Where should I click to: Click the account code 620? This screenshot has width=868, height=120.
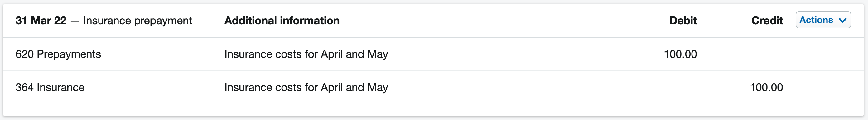coord(25,54)
